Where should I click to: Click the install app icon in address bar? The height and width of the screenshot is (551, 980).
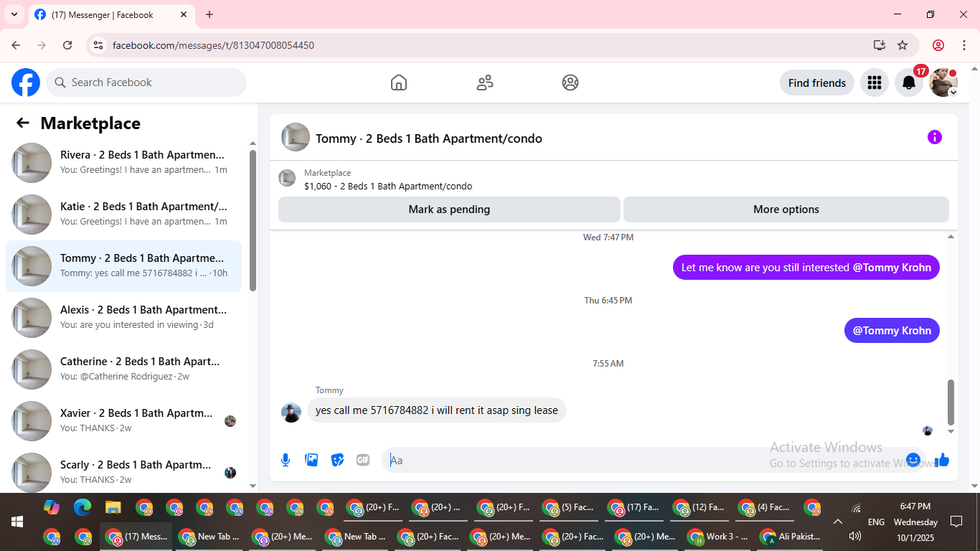point(880,45)
